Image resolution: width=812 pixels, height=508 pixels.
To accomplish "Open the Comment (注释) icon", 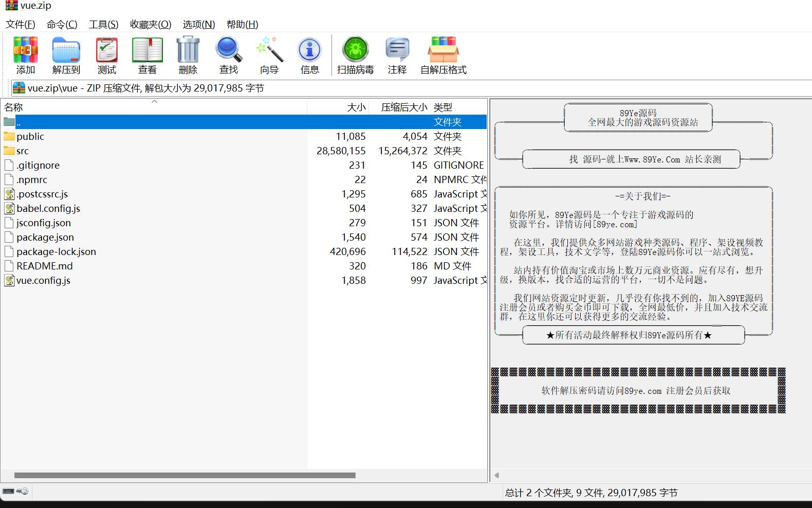I will point(397,50).
